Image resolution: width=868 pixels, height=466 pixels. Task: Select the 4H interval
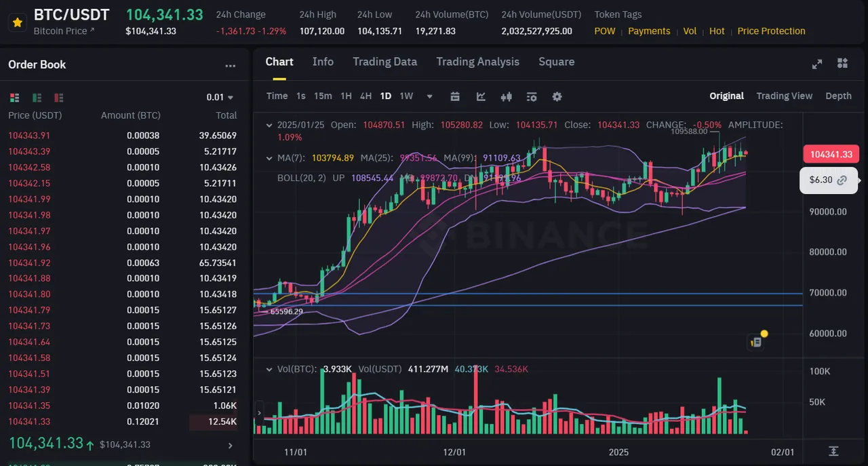click(x=366, y=96)
